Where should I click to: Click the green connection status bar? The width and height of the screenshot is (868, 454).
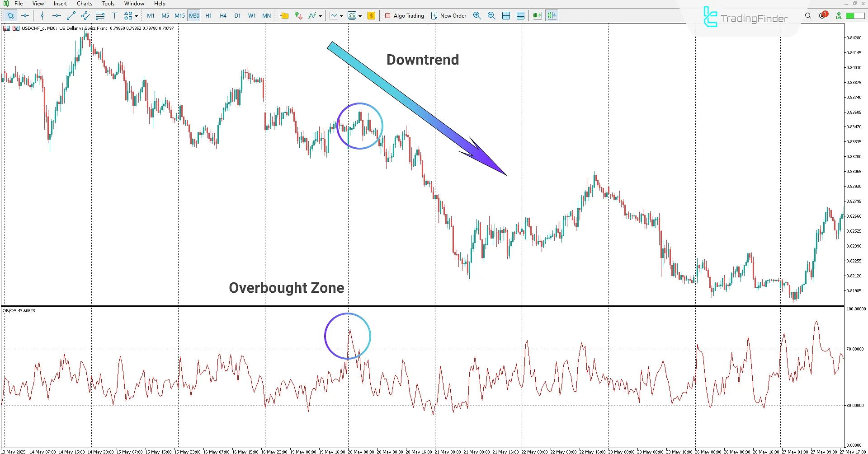pos(856,15)
